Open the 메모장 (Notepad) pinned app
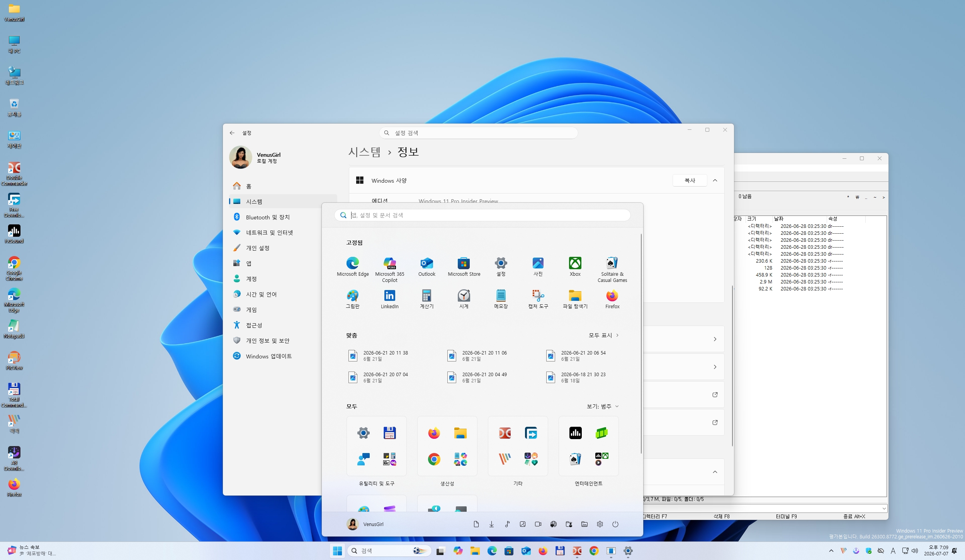Screen dimensions: 965x560 501,299
